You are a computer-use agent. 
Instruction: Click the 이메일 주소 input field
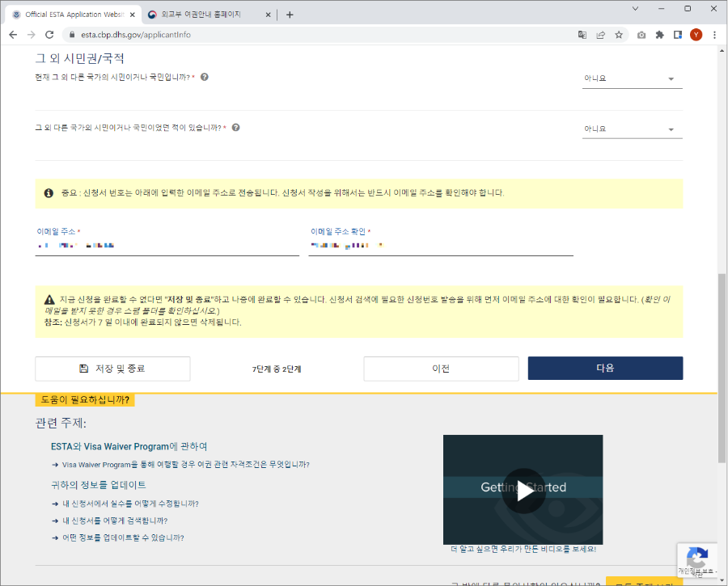pyautogui.click(x=167, y=246)
